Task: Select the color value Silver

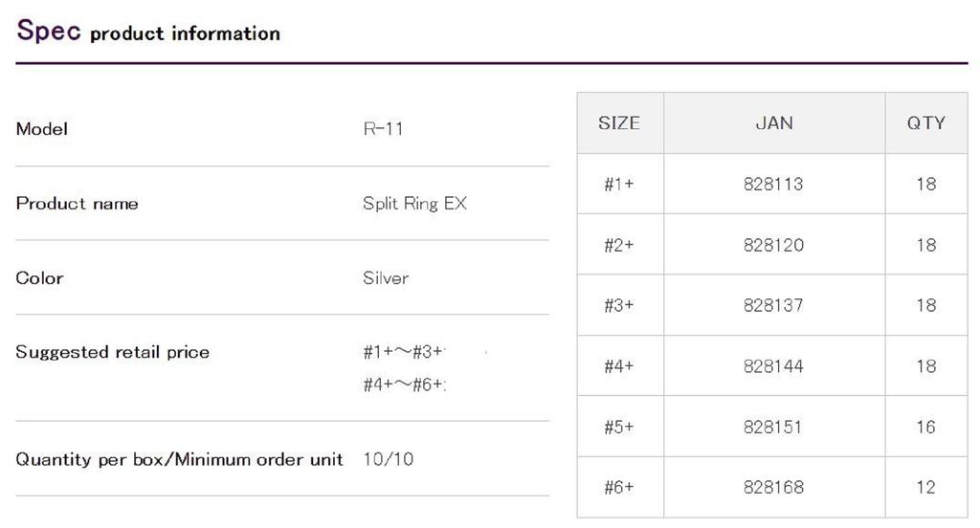Action: (386, 278)
